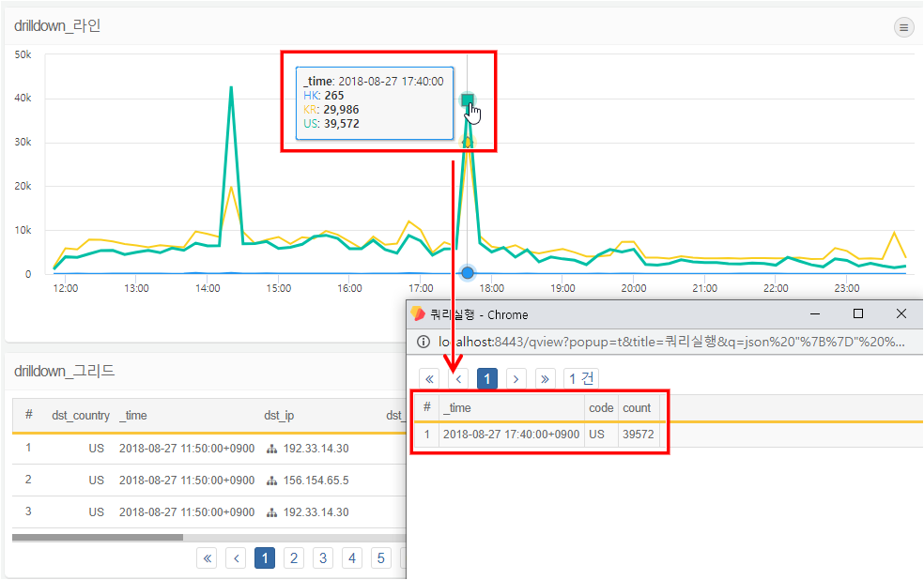Go to previous page in popup pager
This screenshot has width=924, height=580.
[x=458, y=378]
